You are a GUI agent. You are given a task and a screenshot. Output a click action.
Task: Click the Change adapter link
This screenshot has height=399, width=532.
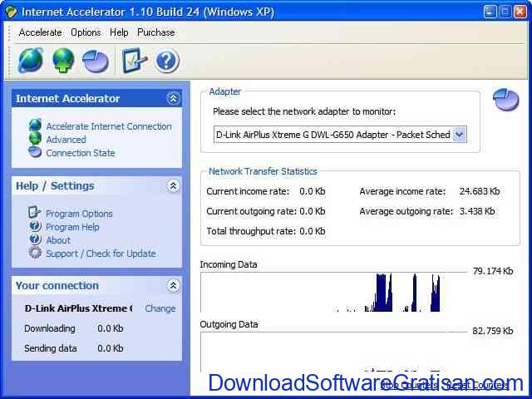160,308
